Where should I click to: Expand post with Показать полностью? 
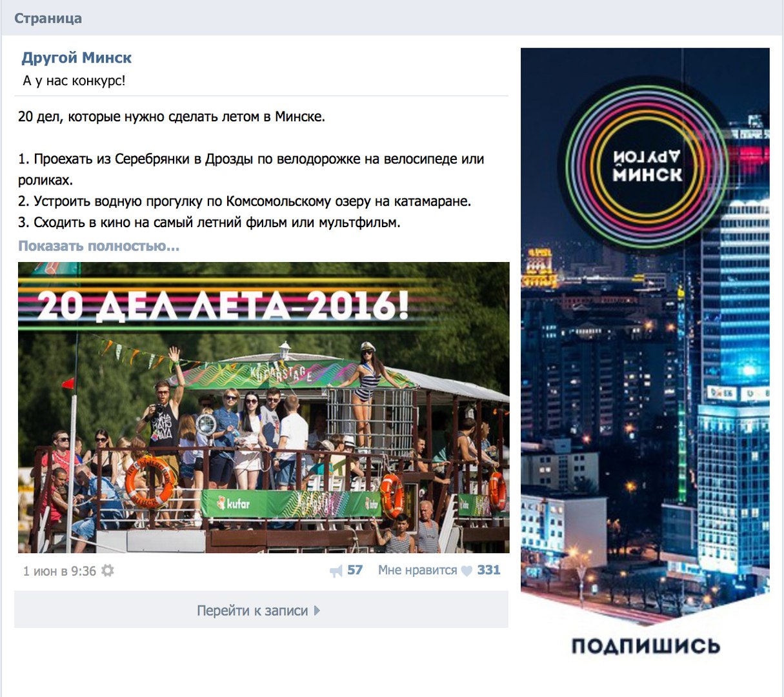pyautogui.click(x=99, y=246)
